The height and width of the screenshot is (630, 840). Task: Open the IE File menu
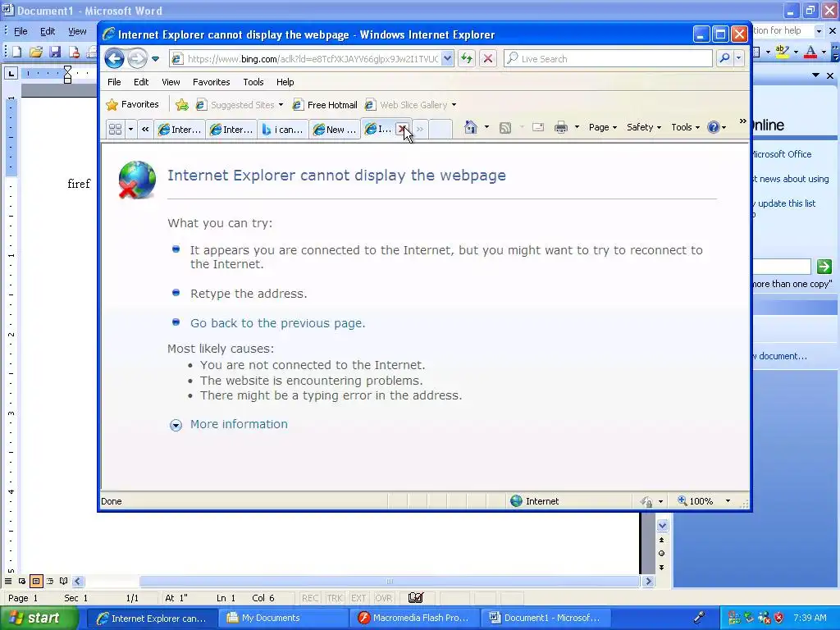pyautogui.click(x=114, y=82)
